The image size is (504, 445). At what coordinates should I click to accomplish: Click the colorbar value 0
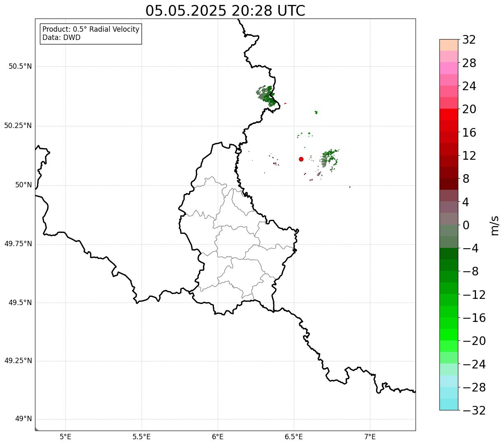tap(466, 226)
